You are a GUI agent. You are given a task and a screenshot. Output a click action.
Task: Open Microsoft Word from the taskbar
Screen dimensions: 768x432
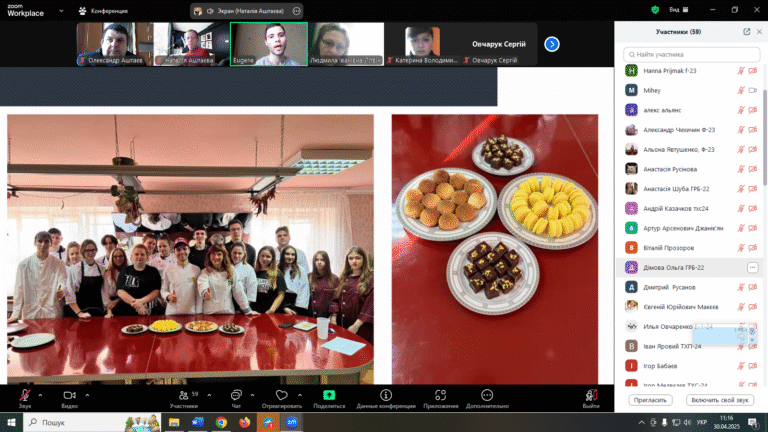tap(198, 422)
